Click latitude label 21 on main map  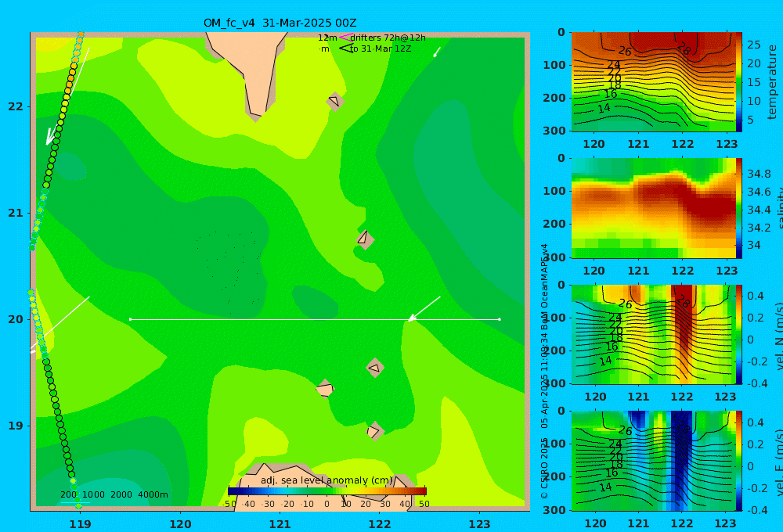(x=16, y=213)
